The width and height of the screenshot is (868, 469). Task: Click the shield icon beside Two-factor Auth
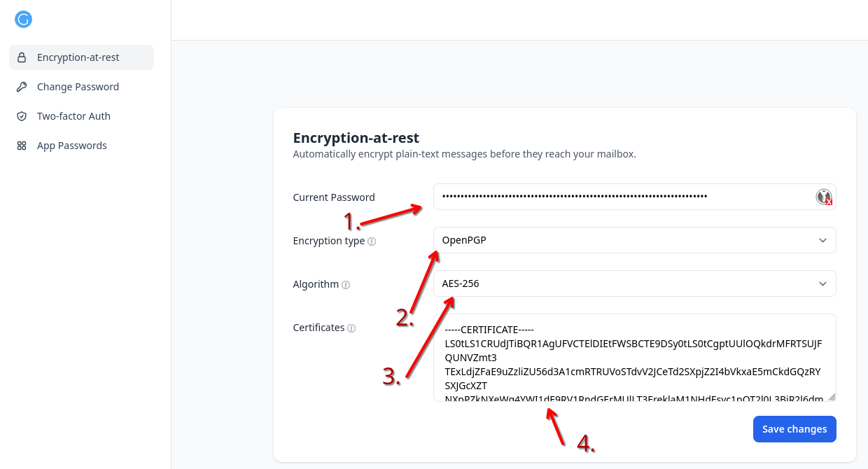22,116
